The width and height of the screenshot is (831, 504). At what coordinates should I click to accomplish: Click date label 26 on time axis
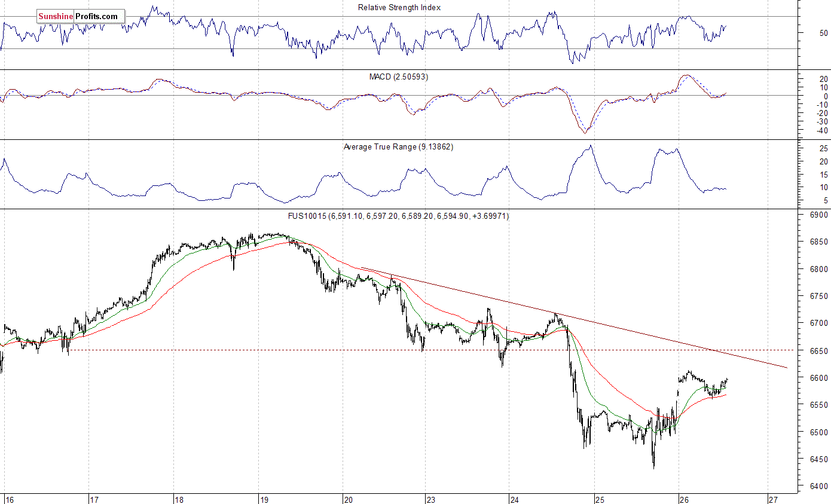(x=685, y=499)
